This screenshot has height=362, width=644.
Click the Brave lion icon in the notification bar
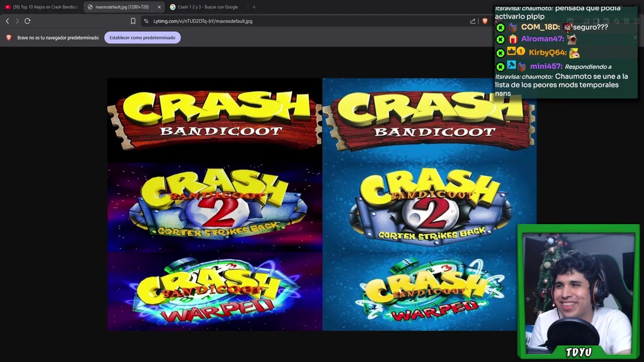point(9,38)
